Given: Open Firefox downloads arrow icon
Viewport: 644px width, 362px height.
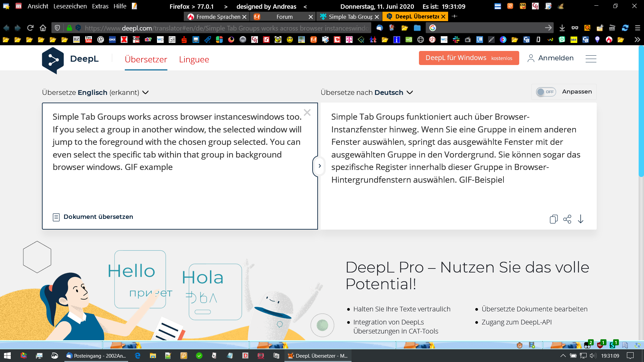Looking at the screenshot, I should 562,28.
